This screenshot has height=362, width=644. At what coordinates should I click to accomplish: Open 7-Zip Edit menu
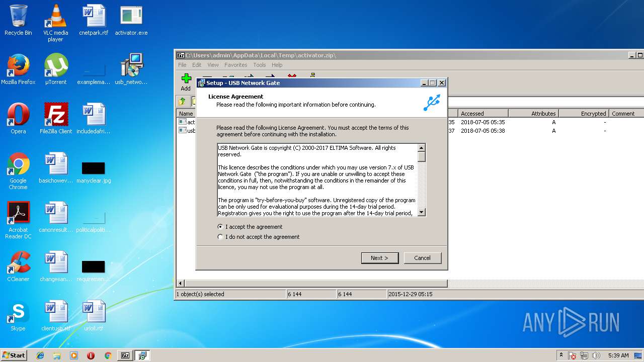pyautogui.click(x=197, y=65)
